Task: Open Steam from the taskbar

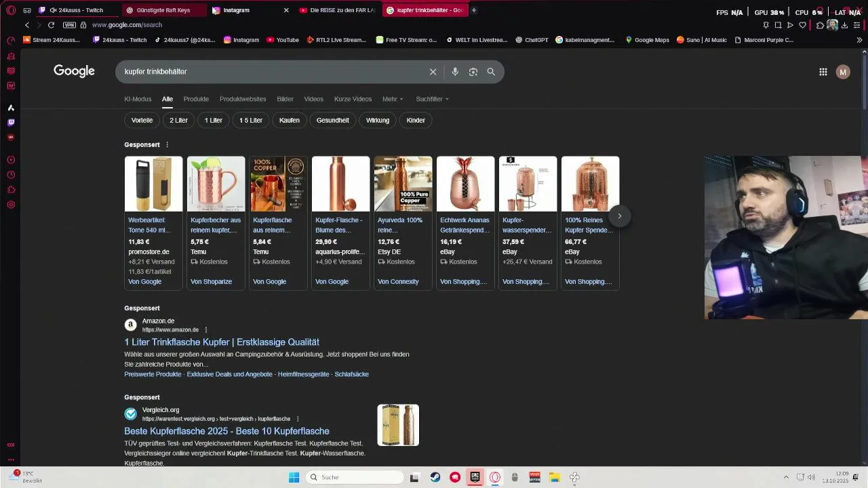Action: pos(435,477)
